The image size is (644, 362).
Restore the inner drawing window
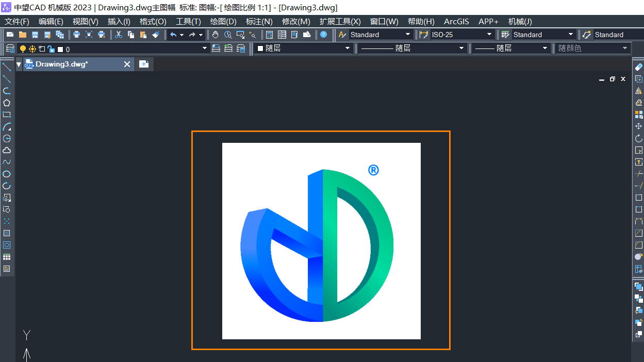[612, 79]
